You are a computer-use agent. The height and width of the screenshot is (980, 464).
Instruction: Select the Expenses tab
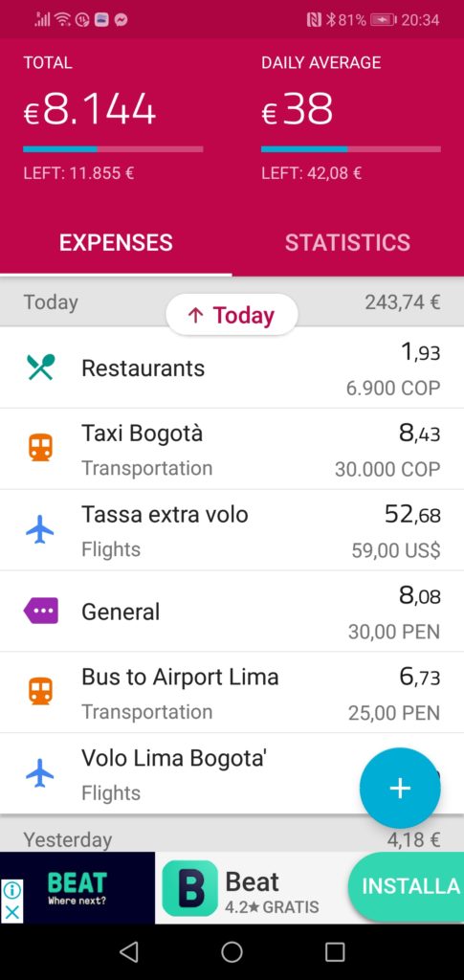tap(116, 242)
